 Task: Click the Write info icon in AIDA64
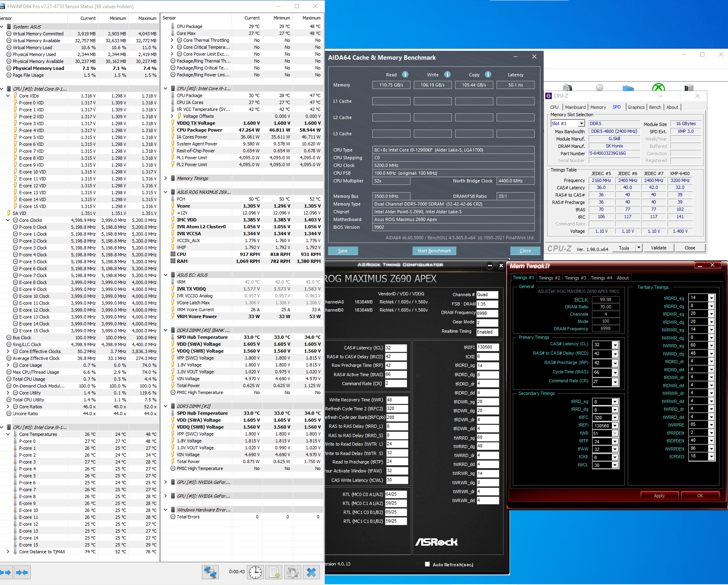[x=447, y=74]
